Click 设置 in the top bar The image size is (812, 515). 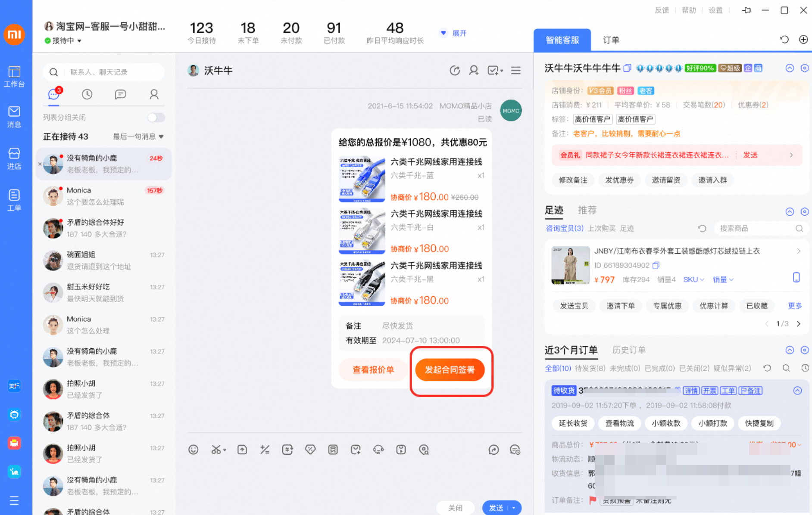pyautogui.click(x=715, y=10)
